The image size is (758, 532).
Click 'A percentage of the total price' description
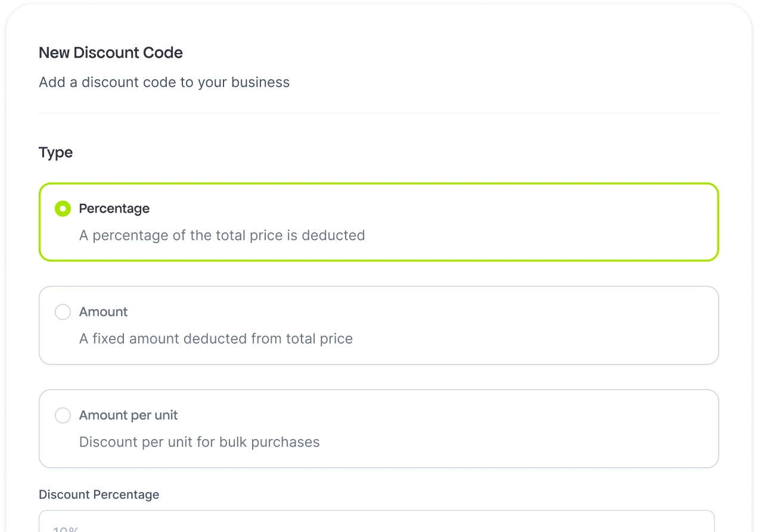tap(222, 235)
